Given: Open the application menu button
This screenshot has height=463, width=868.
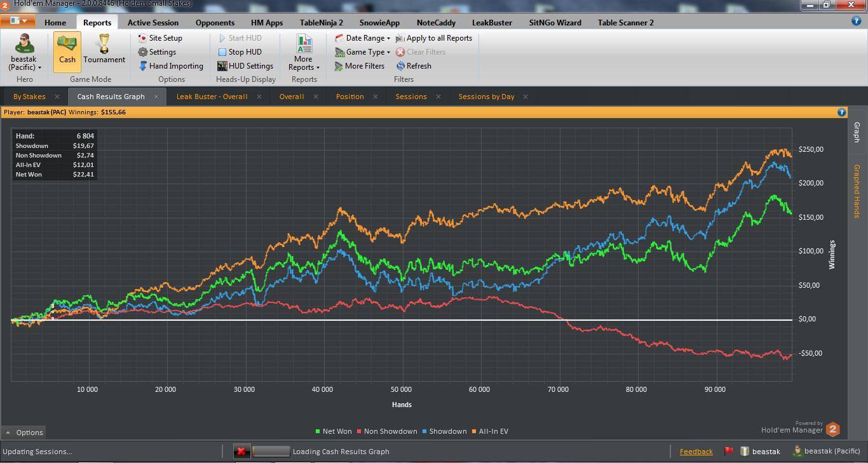Looking at the screenshot, I should (x=18, y=22).
